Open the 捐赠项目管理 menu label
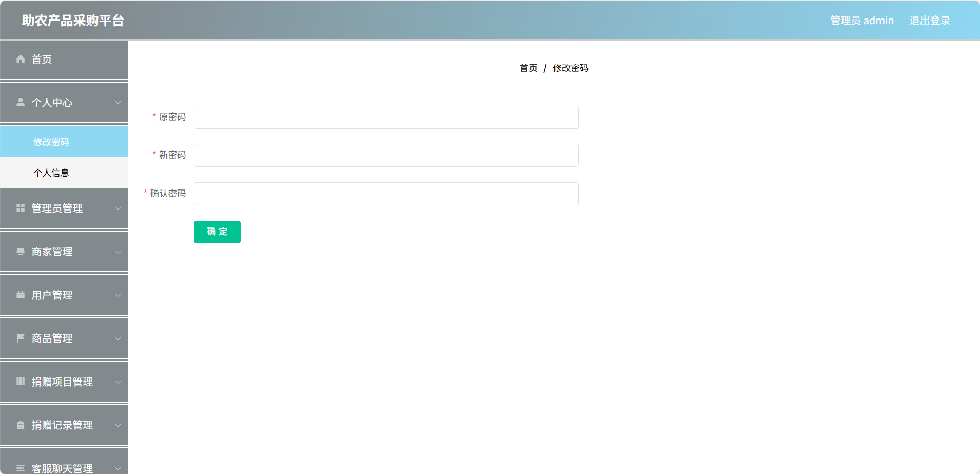The image size is (980, 474). 62,382
